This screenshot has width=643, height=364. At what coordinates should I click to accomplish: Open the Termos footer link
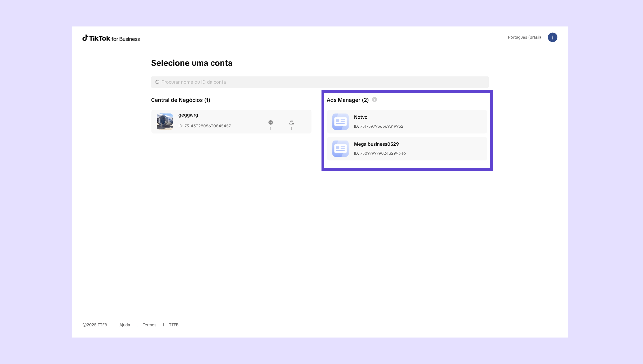click(x=149, y=325)
